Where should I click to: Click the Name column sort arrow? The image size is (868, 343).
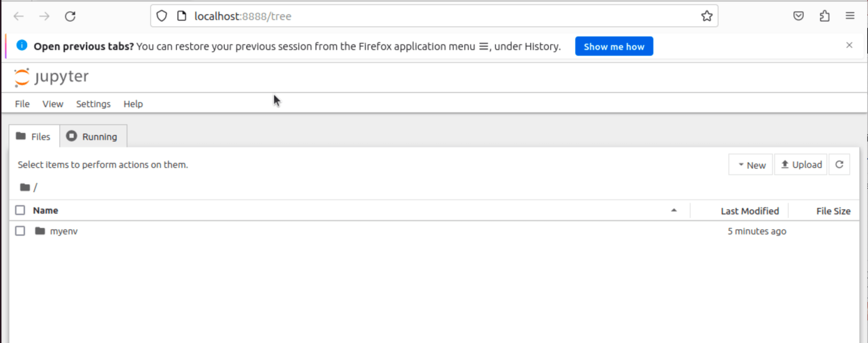(x=675, y=210)
